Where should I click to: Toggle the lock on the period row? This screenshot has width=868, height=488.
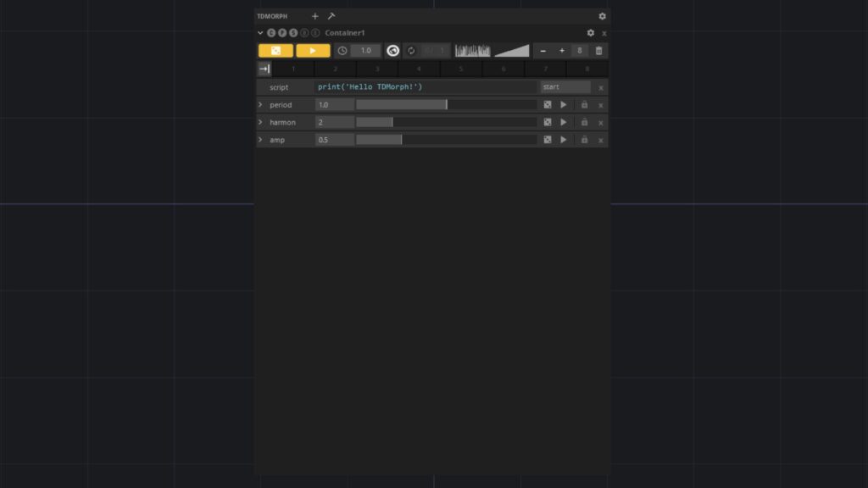point(584,105)
